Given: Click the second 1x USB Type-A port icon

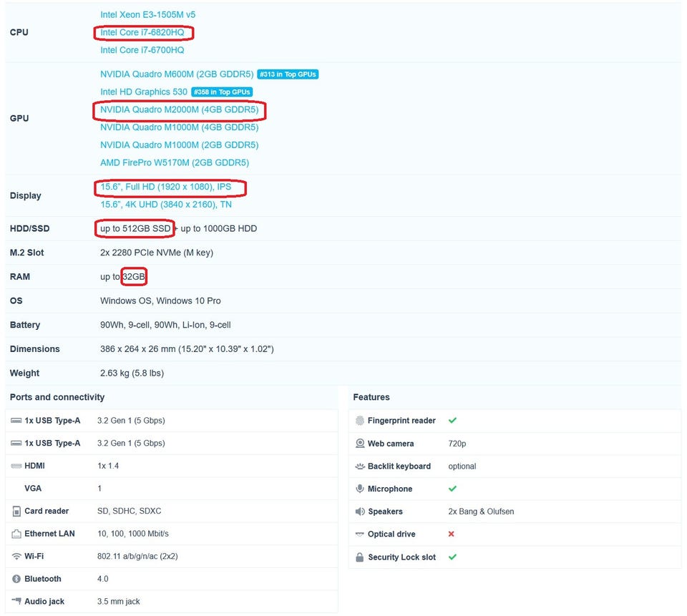Looking at the screenshot, I should (16, 443).
